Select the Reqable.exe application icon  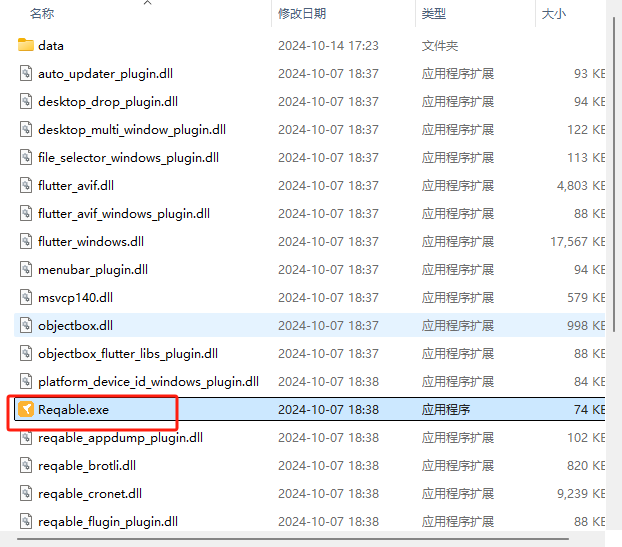click(26, 409)
